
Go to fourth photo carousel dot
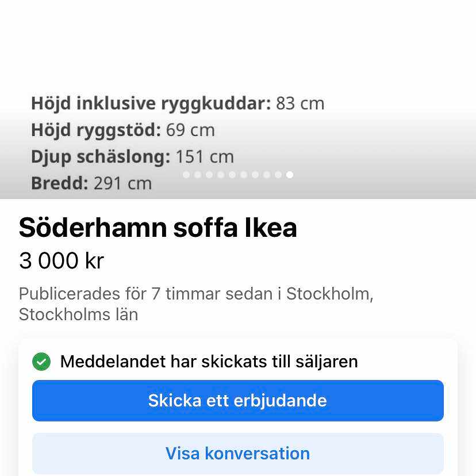tap(221, 175)
